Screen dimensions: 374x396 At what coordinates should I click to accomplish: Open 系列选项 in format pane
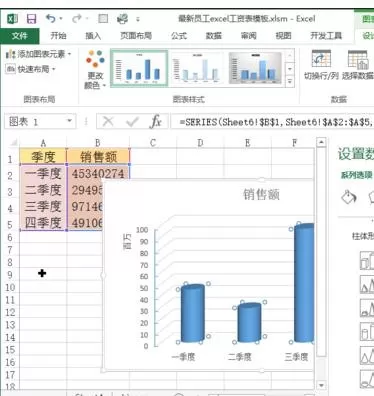(x=357, y=175)
